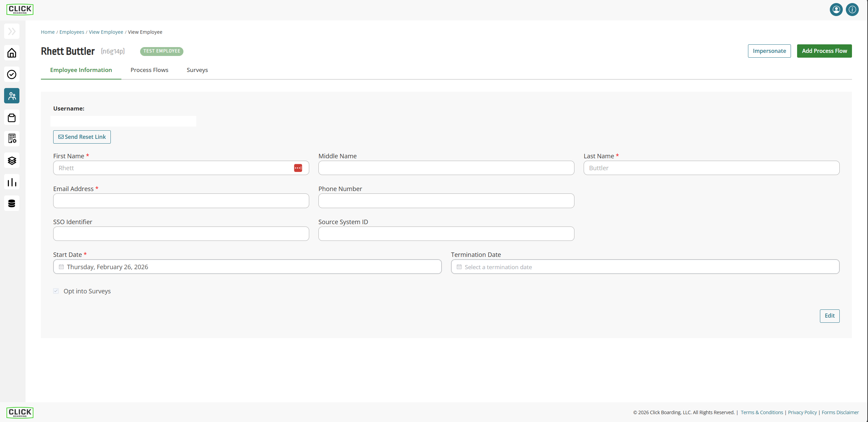Open the tasks checkmark circle icon
This screenshot has height=422, width=868.
[12, 74]
